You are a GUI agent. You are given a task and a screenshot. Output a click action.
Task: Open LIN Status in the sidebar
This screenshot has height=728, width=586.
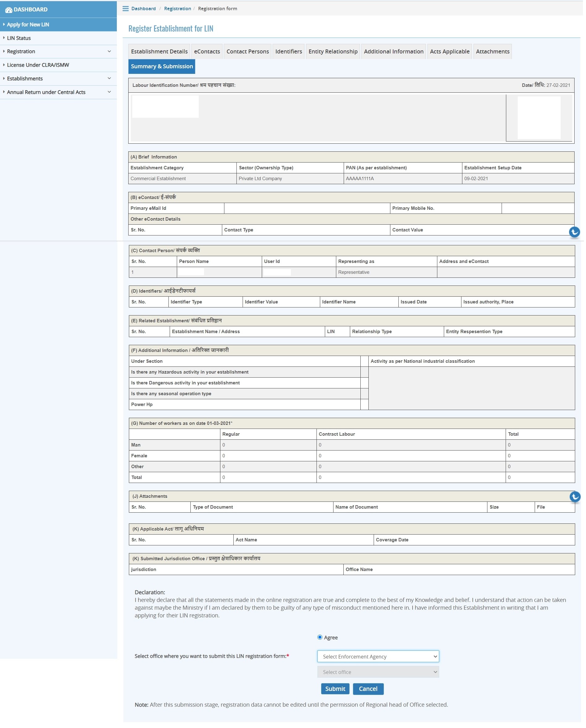[19, 38]
